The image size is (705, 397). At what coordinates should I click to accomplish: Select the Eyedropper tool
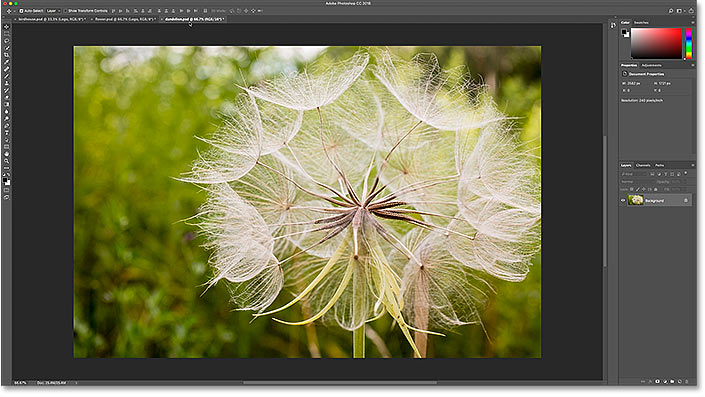click(x=6, y=62)
